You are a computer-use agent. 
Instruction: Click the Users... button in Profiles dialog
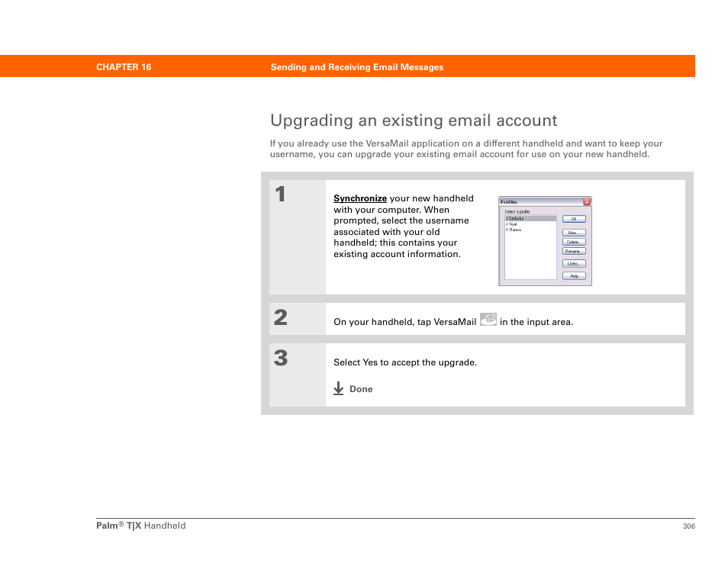574,264
